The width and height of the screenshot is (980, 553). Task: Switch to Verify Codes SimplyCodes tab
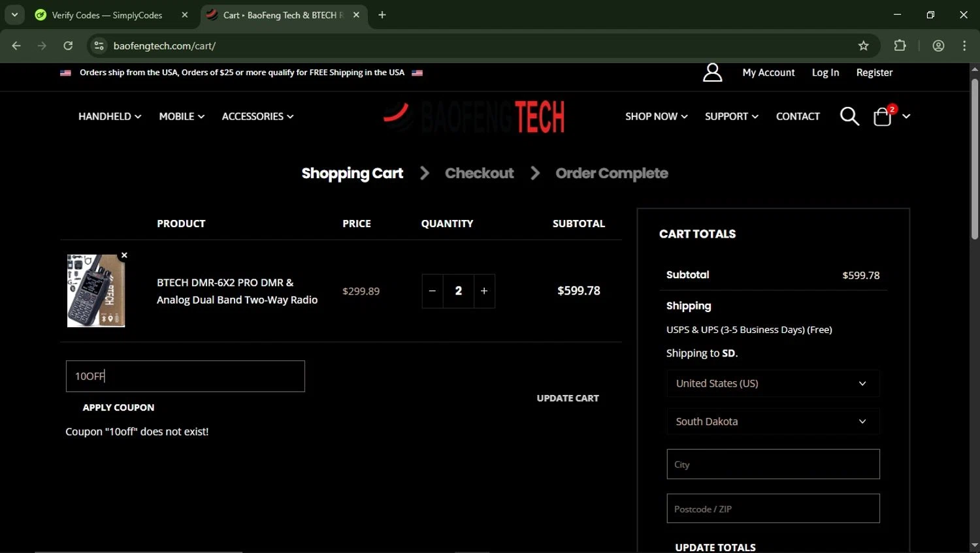point(106,15)
